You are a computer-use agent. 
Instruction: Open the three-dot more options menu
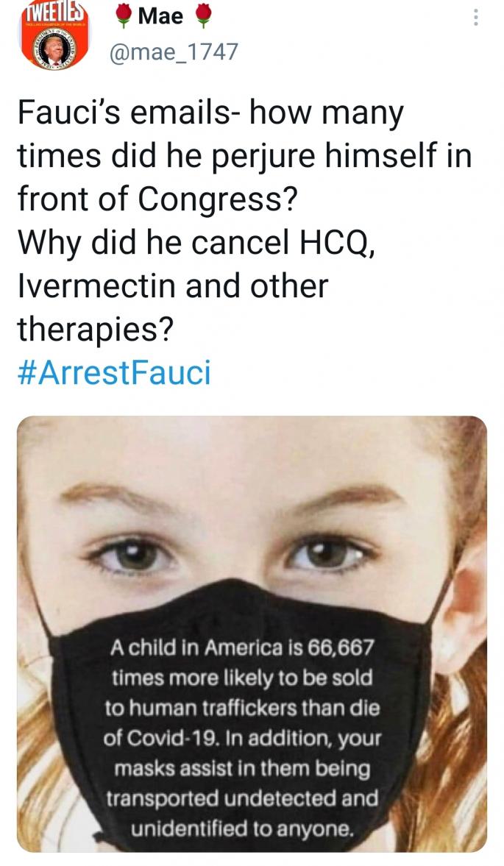pos(475,17)
